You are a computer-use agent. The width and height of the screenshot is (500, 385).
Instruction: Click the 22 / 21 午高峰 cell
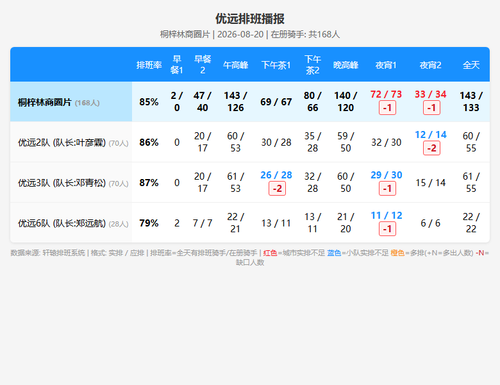click(x=235, y=223)
